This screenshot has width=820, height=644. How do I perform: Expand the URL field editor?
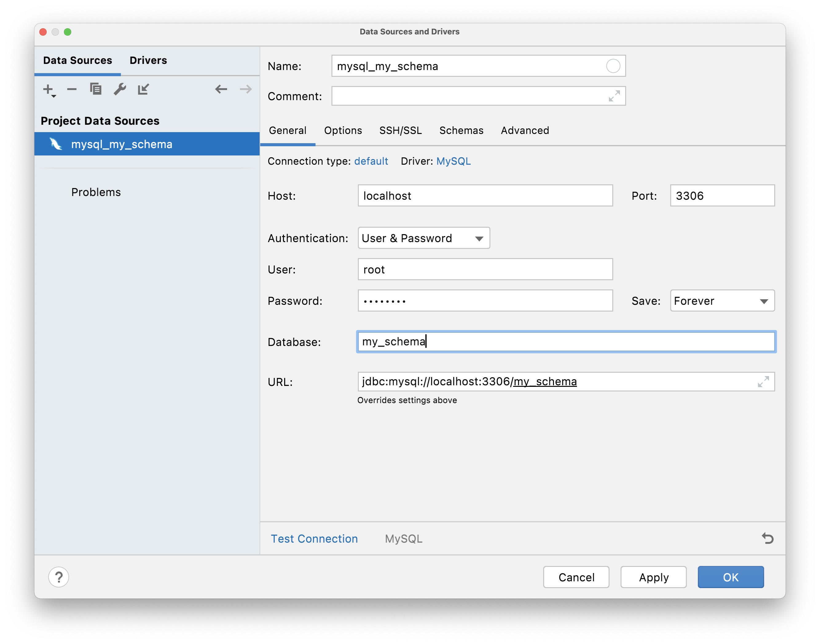coord(763,382)
